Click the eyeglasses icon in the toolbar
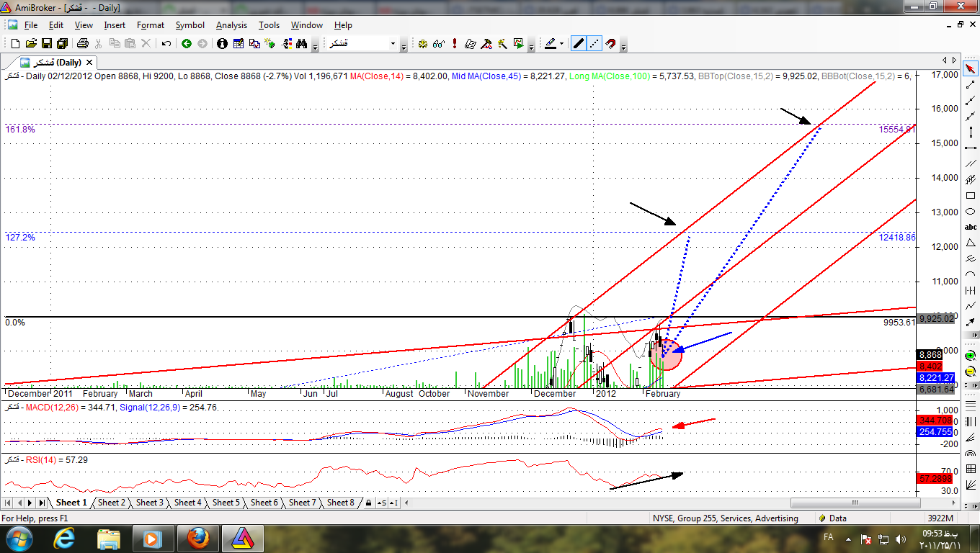Image resolution: width=980 pixels, height=553 pixels. coord(438,44)
